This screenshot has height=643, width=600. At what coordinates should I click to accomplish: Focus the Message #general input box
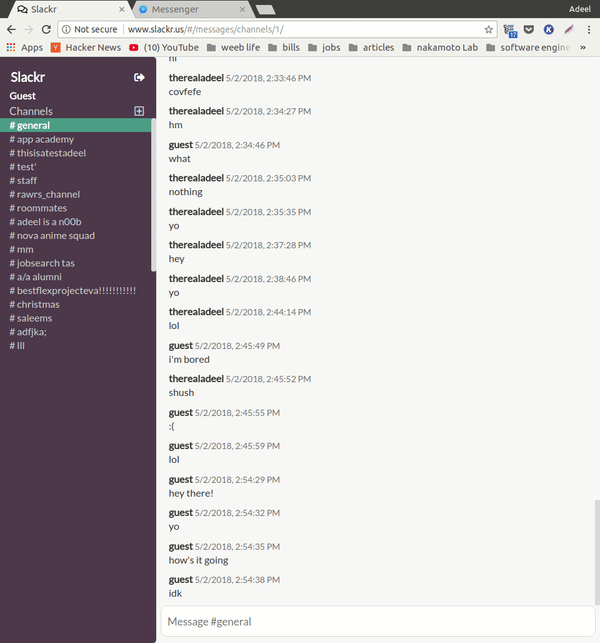[x=377, y=622]
